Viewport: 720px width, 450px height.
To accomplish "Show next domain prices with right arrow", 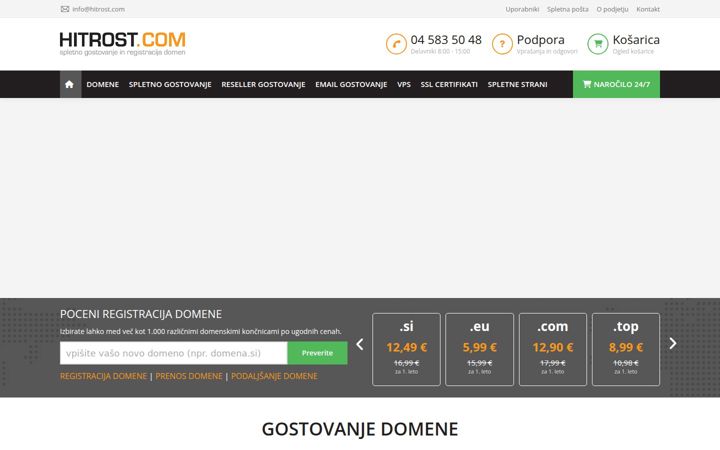I will point(673,343).
